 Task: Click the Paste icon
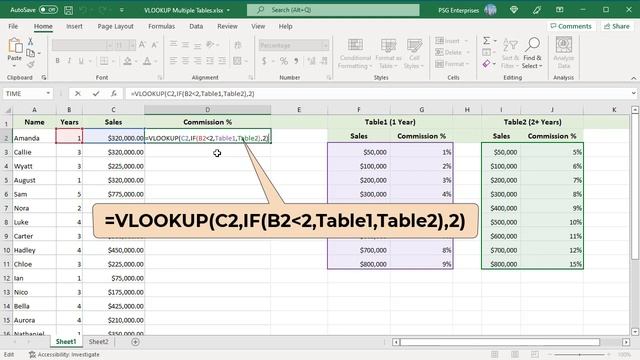coord(15,46)
